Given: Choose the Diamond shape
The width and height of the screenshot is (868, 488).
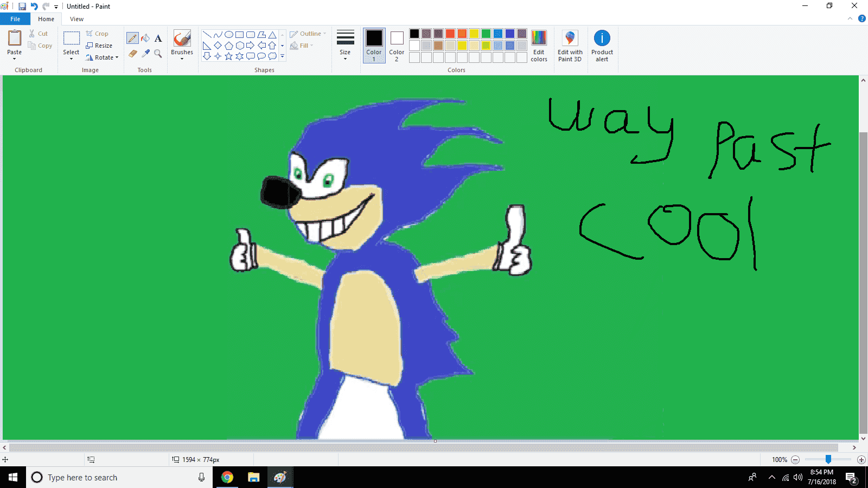Looking at the screenshot, I should (x=218, y=46).
